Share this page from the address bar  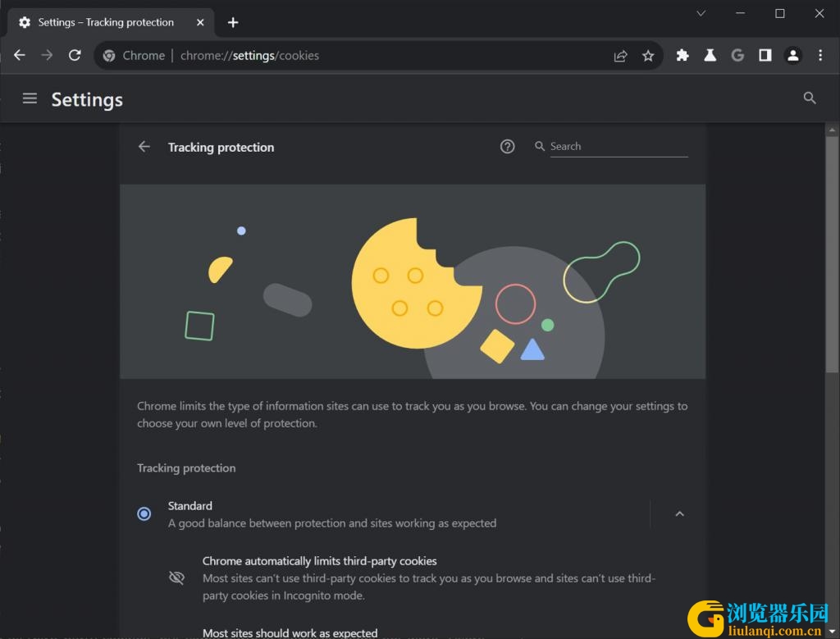pyautogui.click(x=620, y=56)
